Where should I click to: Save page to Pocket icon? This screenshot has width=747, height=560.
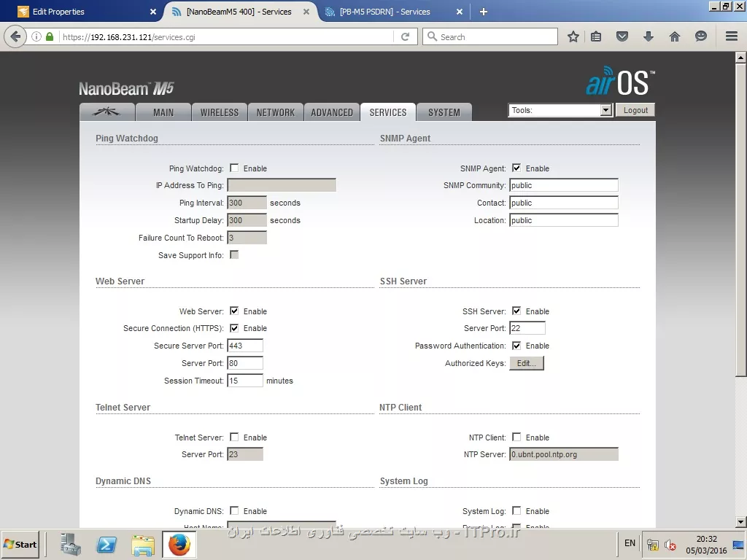tap(622, 36)
